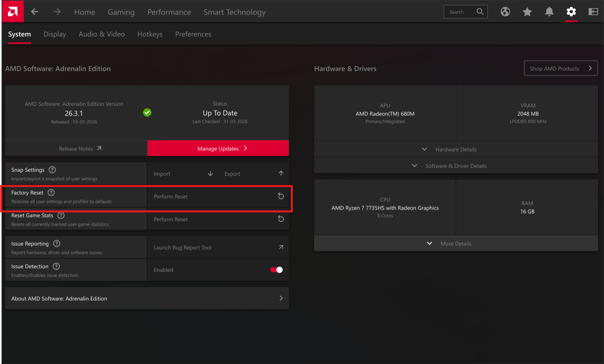604x364 pixels.
Task: Click Export snapshot button
Action: [x=253, y=174]
